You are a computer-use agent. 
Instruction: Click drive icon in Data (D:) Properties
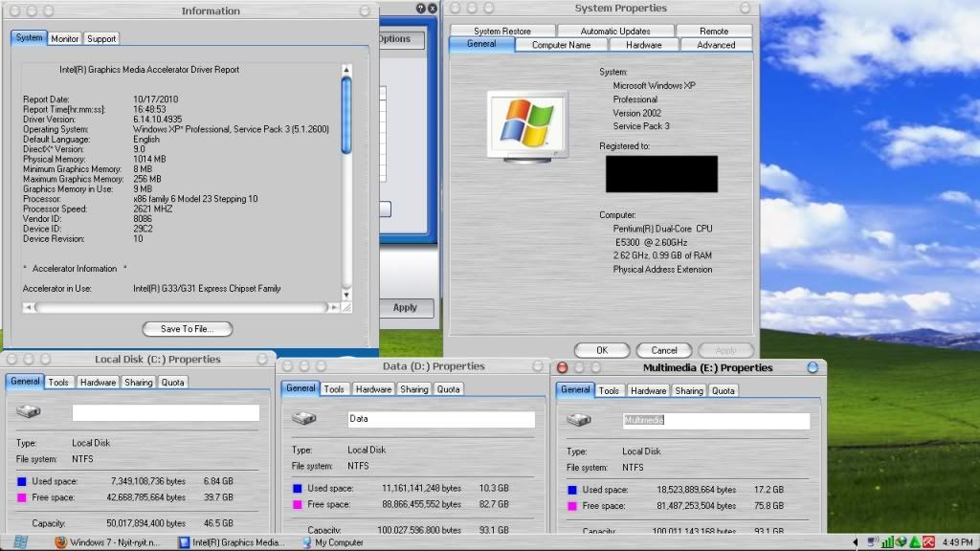click(x=304, y=418)
